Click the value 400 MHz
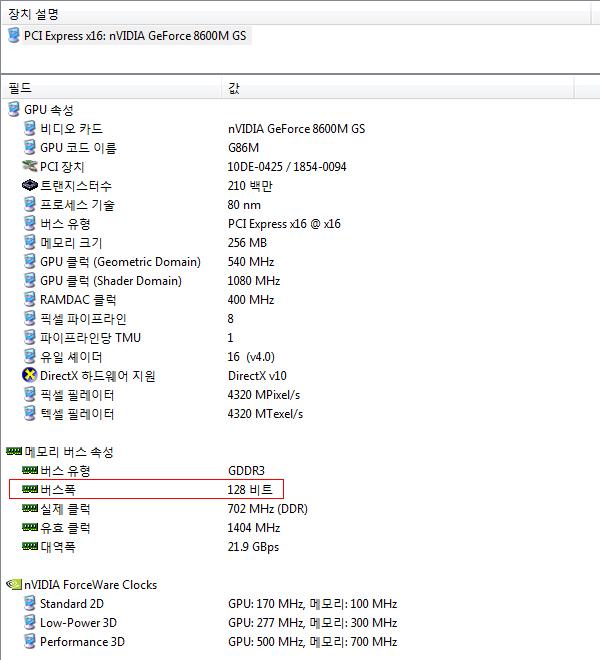The height and width of the screenshot is (660, 600). [251, 300]
